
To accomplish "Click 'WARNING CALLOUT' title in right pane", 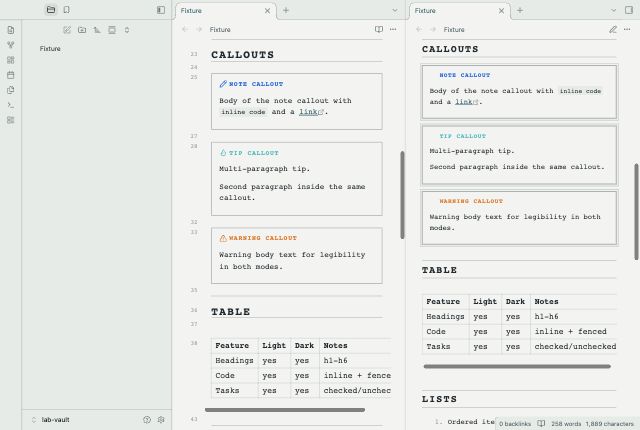I will [x=471, y=201].
